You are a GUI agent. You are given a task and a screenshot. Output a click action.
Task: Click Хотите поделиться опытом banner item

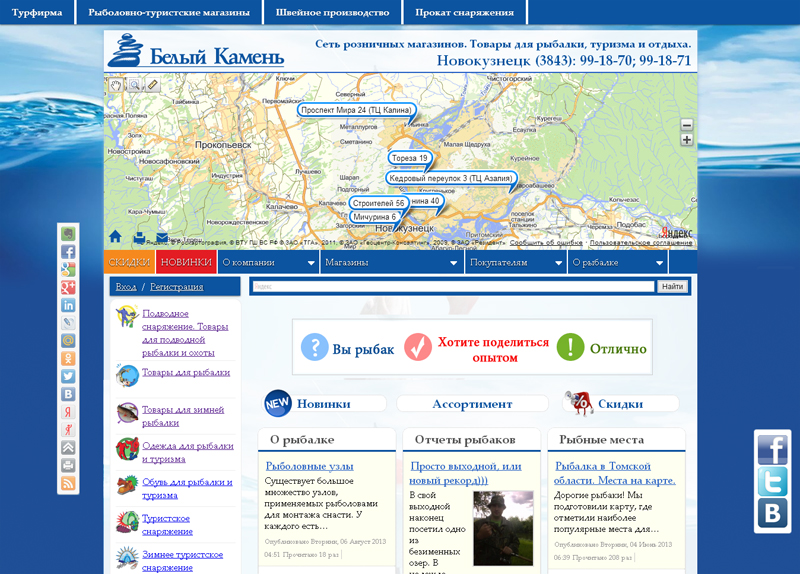tap(477, 348)
